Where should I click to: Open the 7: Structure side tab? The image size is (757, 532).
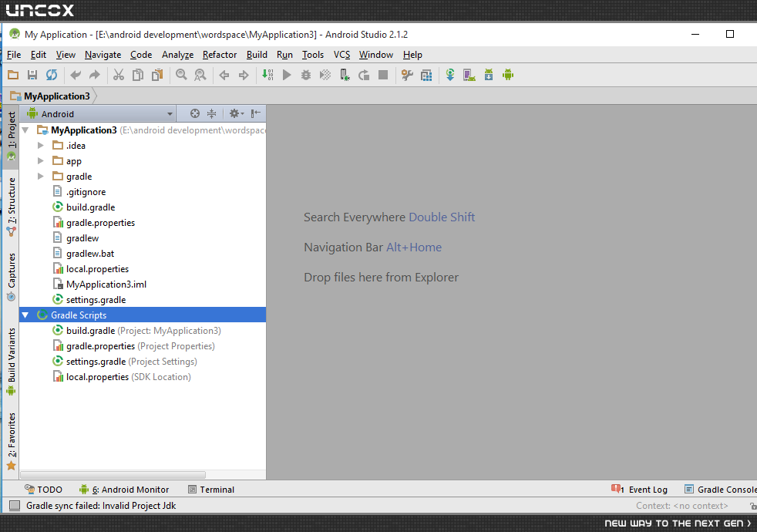[x=11, y=206]
